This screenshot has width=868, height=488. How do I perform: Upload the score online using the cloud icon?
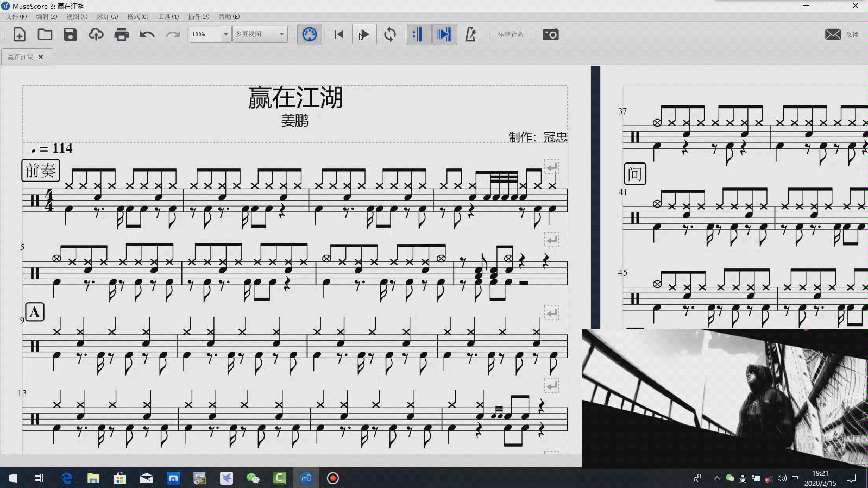[x=96, y=34]
